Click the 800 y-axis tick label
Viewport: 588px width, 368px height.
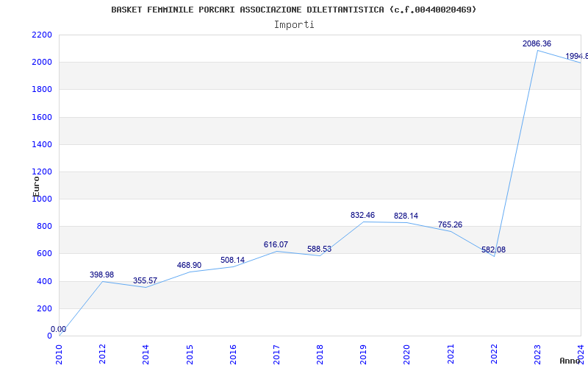45,227
